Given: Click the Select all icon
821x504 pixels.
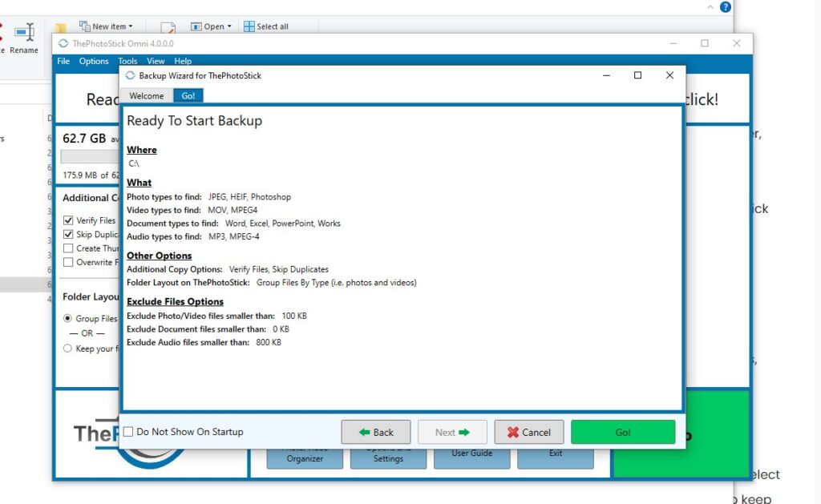Looking at the screenshot, I should point(249,26).
